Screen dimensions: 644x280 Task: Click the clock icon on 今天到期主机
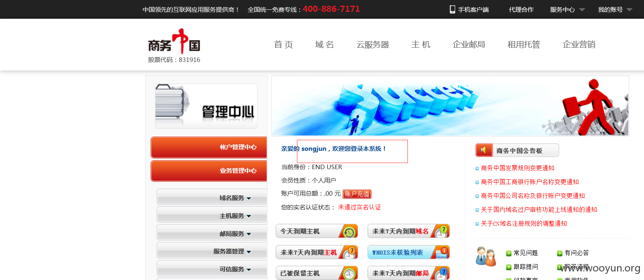349,231
